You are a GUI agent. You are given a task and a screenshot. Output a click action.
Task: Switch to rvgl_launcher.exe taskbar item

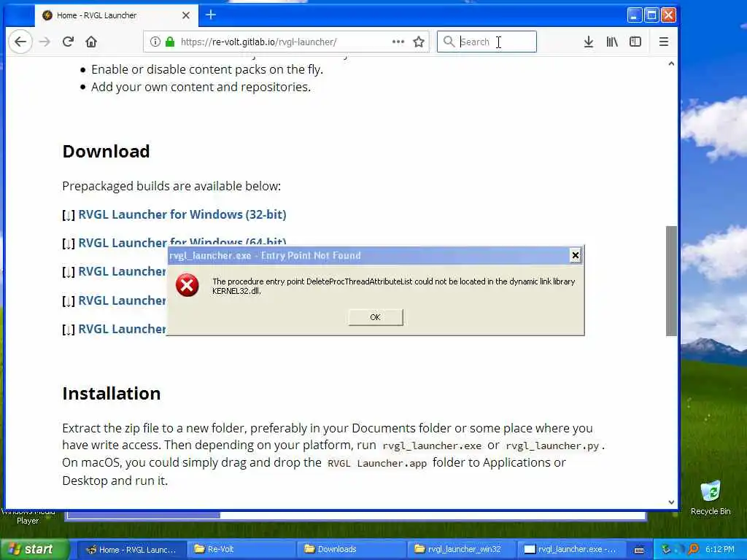[x=570, y=549]
